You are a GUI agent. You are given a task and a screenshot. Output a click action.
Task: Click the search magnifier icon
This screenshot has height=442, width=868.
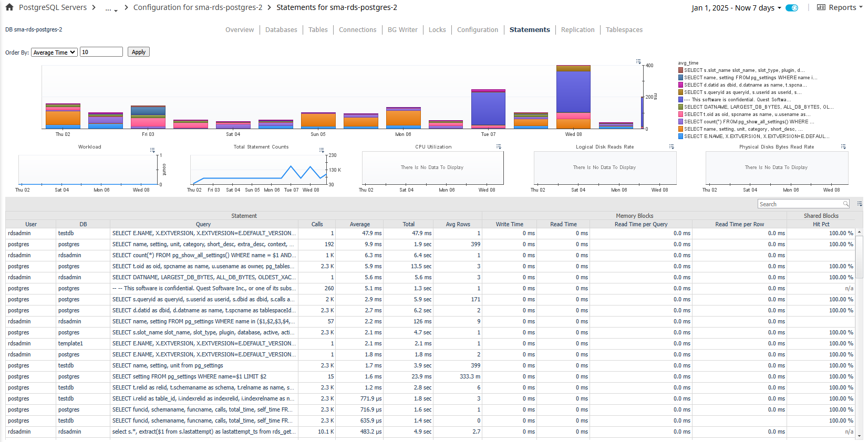click(x=845, y=204)
